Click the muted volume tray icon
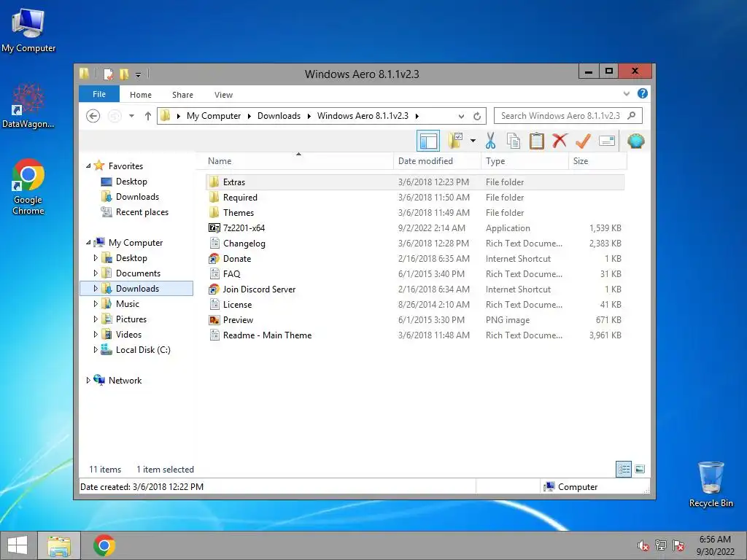The image size is (747, 560). coord(643,545)
